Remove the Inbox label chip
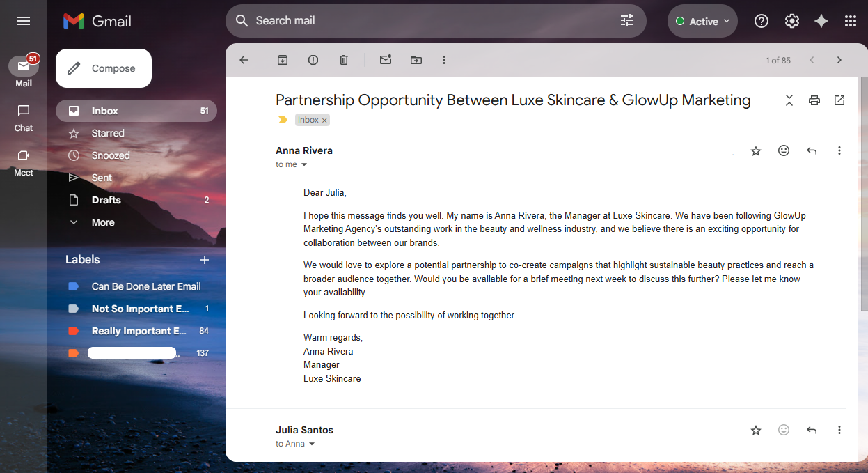Screen dimensions: 868x473 click(324, 121)
